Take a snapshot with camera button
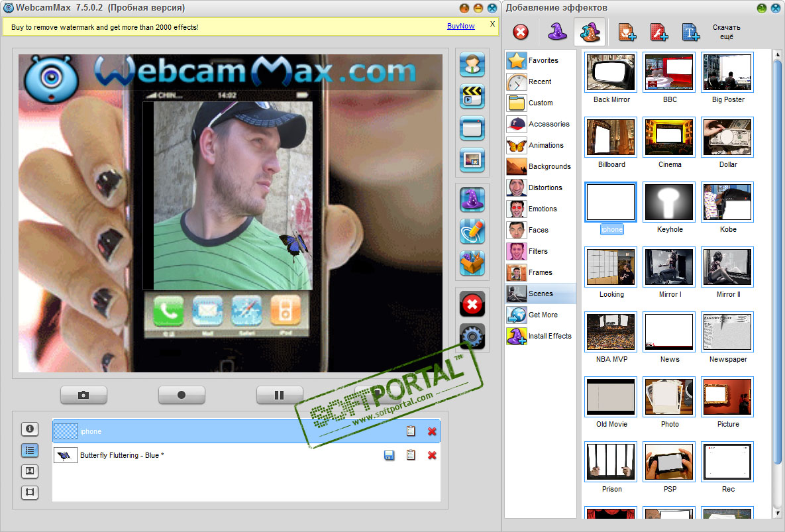Image resolution: width=785 pixels, height=532 pixels. [x=83, y=395]
